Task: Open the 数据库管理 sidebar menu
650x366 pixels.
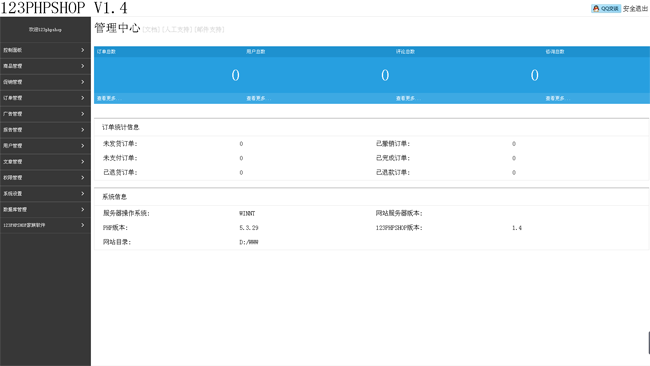Action: click(x=45, y=209)
